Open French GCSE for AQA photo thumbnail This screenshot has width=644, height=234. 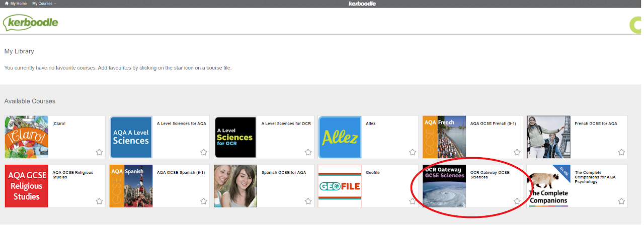click(548, 137)
